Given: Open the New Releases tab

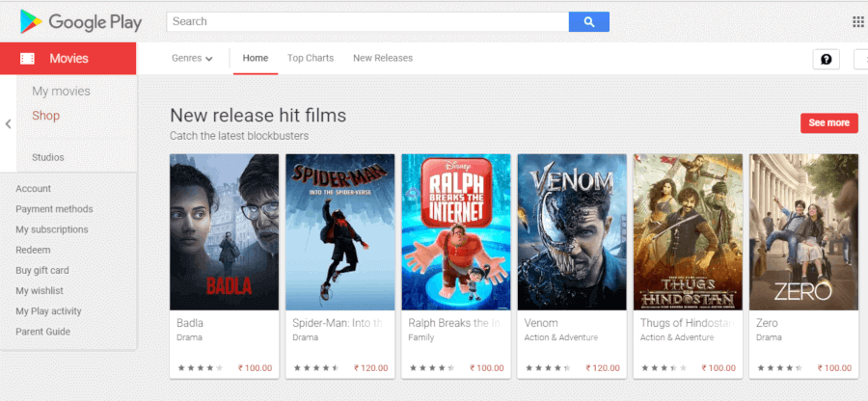Looking at the screenshot, I should pos(383,58).
